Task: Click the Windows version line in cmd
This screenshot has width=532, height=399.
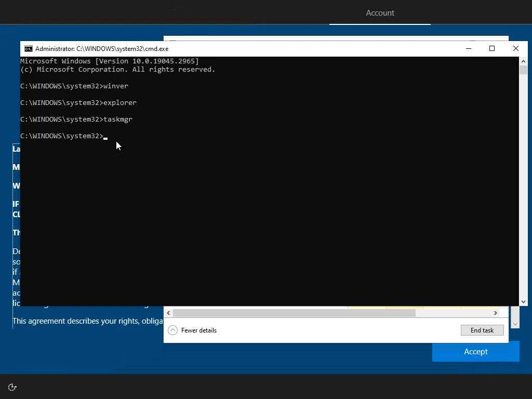Action: (110, 61)
